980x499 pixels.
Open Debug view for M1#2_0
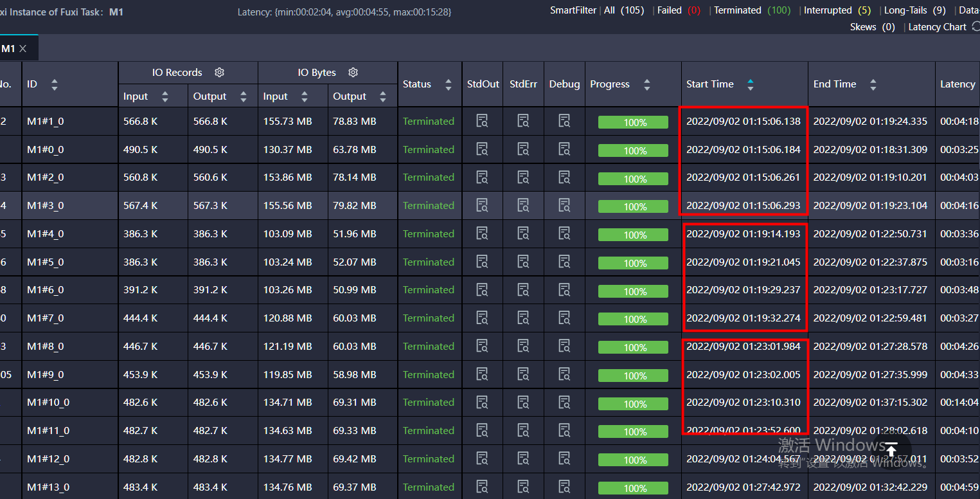pos(564,177)
